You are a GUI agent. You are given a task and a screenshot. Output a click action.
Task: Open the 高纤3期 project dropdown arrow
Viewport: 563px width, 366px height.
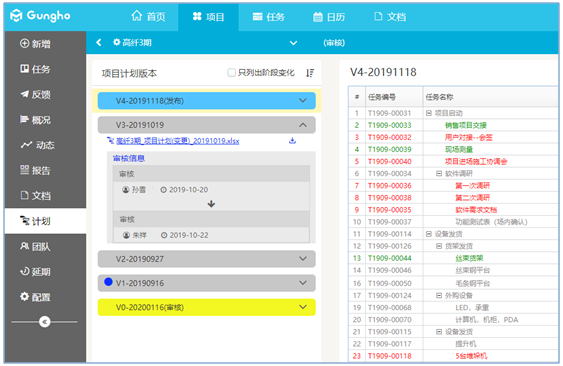pos(293,43)
